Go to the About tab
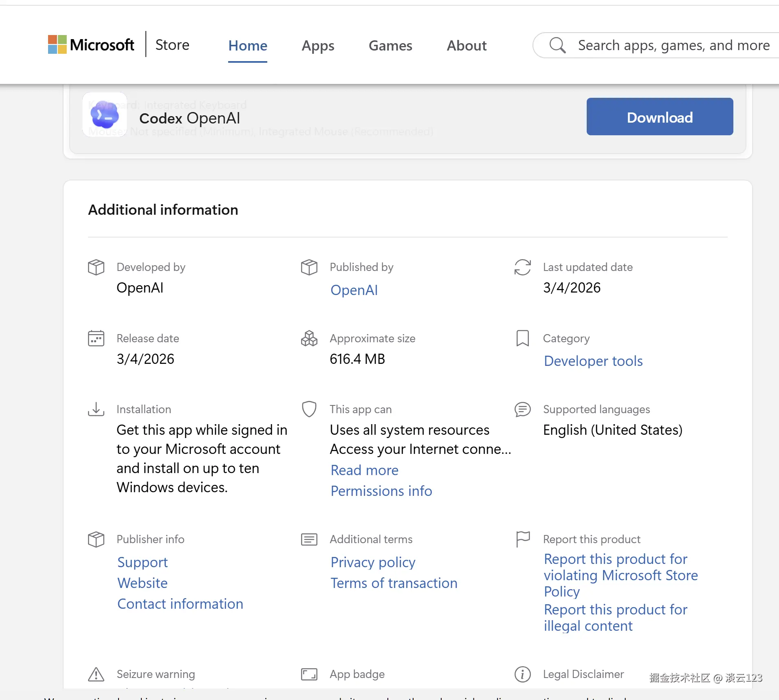The height and width of the screenshot is (700, 779). point(467,46)
